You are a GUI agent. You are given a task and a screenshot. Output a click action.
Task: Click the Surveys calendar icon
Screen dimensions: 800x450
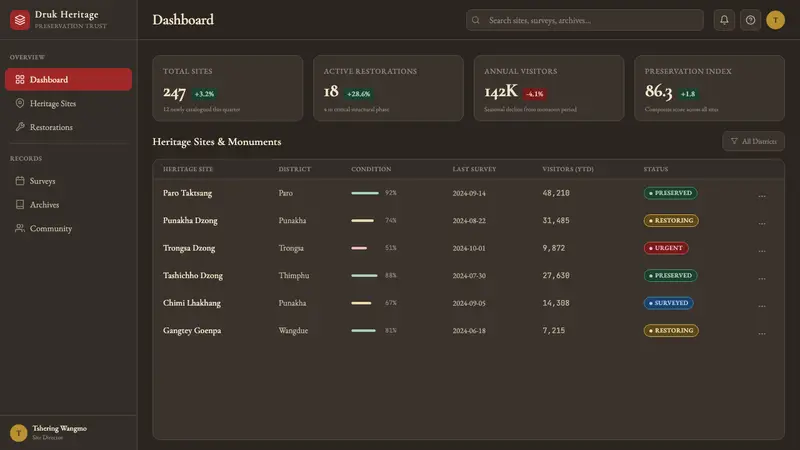pos(20,181)
